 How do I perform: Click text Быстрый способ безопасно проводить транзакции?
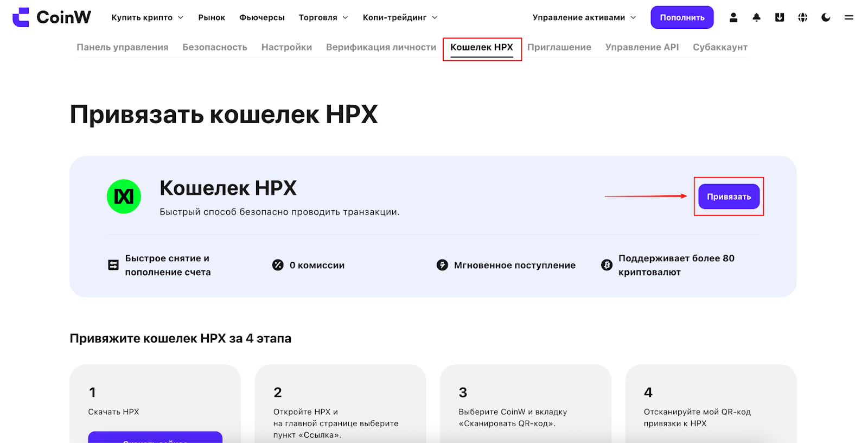pos(279,212)
